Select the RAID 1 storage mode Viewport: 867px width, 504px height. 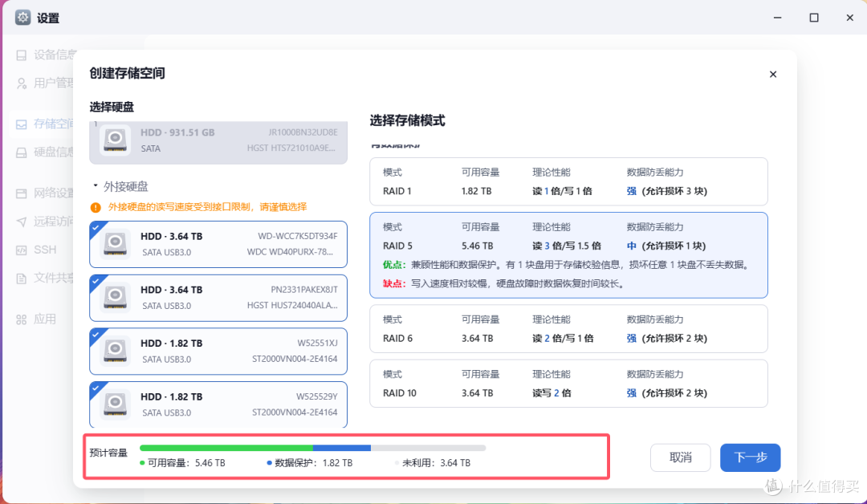coord(568,182)
